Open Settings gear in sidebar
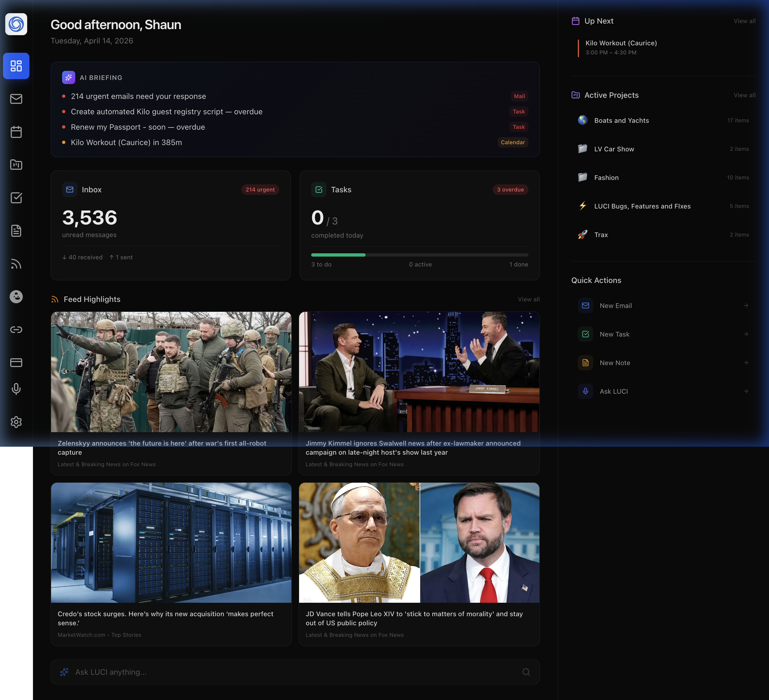Image resolution: width=769 pixels, height=700 pixels. pyautogui.click(x=16, y=422)
